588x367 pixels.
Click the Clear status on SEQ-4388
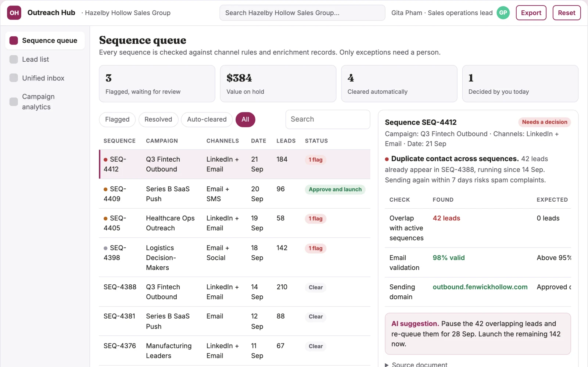pyautogui.click(x=315, y=288)
